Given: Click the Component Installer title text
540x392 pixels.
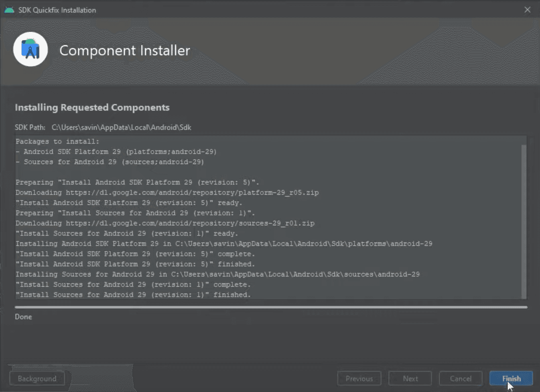Looking at the screenshot, I should click(x=124, y=51).
